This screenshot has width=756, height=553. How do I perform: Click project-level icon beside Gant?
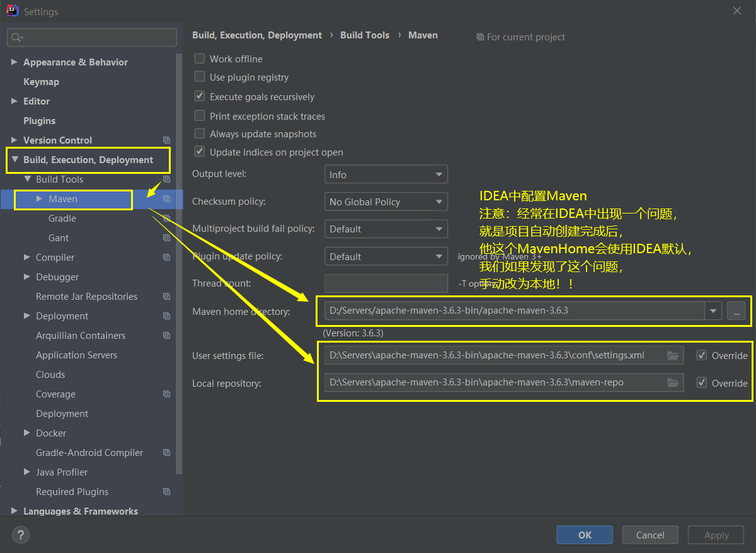166,238
